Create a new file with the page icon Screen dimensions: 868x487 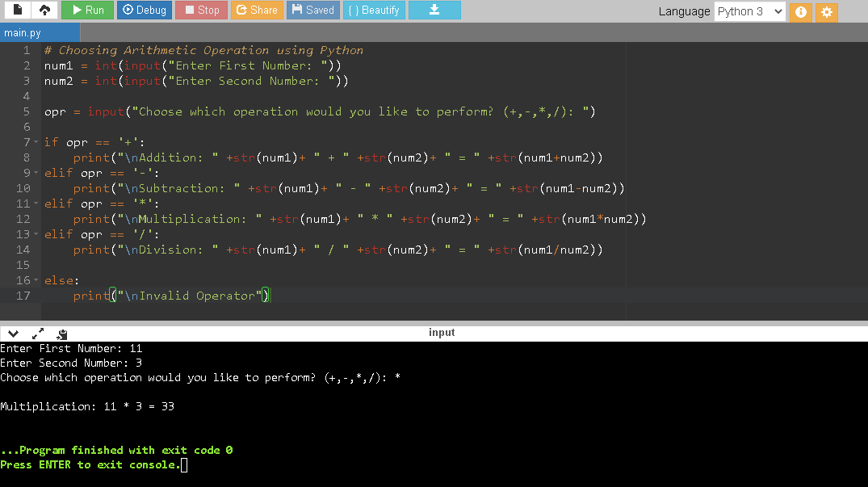17,10
